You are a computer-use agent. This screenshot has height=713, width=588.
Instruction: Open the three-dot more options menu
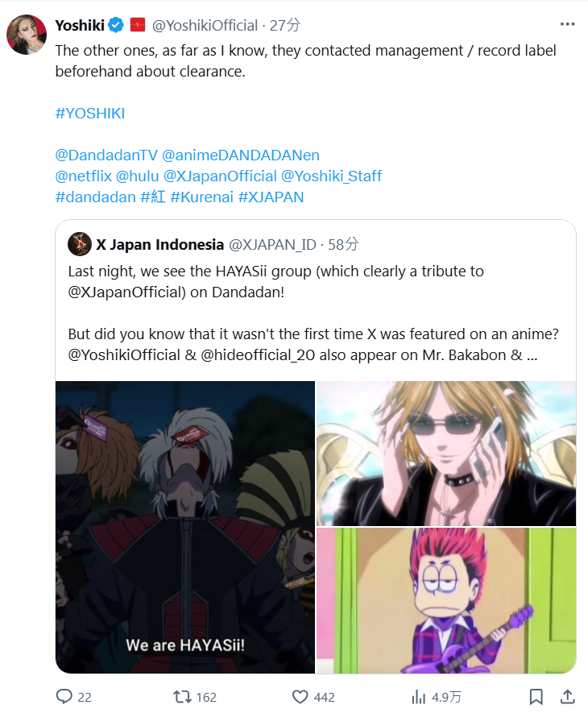pos(568,24)
